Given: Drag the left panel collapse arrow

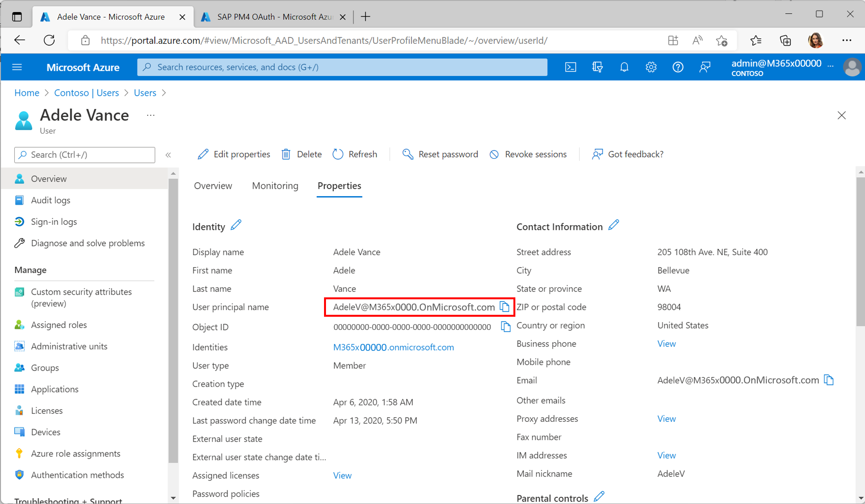Looking at the screenshot, I should (169, 155).
